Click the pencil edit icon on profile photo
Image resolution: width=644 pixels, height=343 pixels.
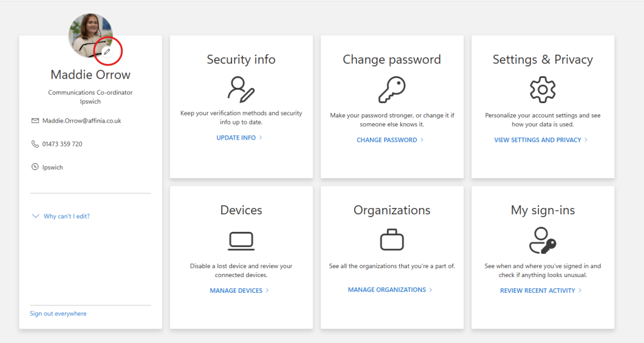click(x=107, y=52)
